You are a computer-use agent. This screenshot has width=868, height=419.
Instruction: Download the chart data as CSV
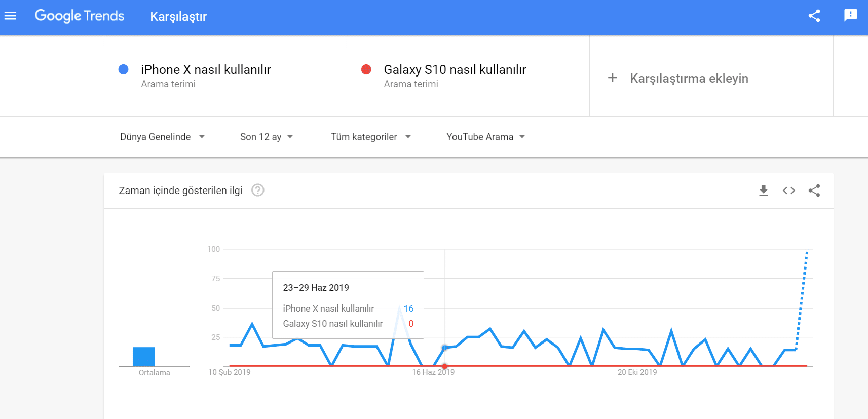(x=763, y=191)
